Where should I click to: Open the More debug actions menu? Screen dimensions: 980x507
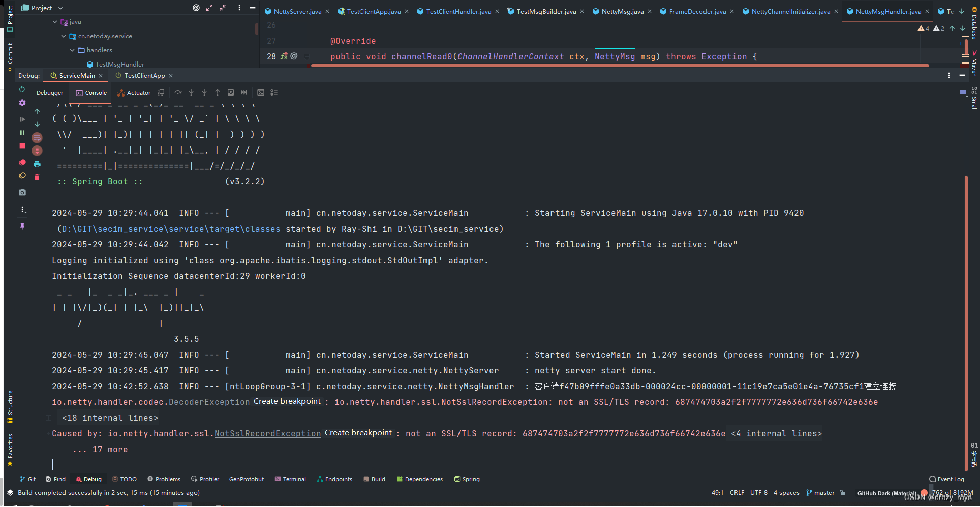click(x=22, y=209)
